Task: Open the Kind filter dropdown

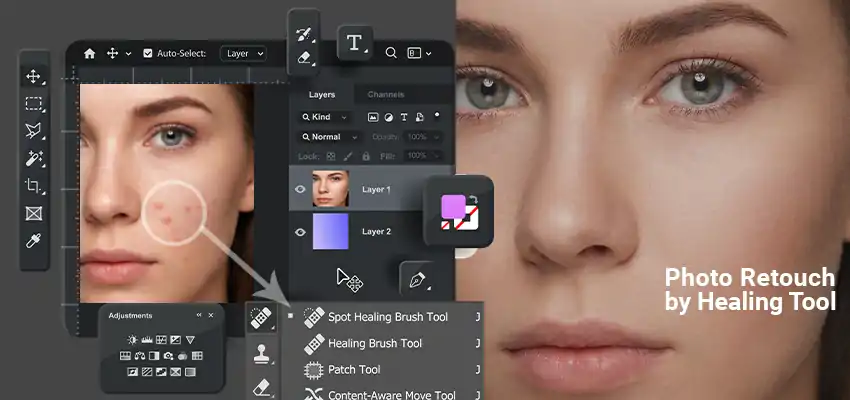Action: tap(325, 117)
